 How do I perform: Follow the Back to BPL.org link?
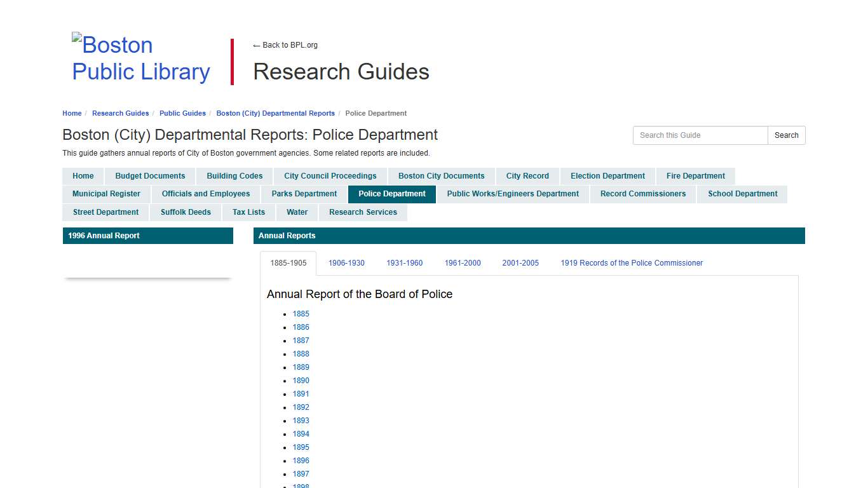click(x=285, y=45)
